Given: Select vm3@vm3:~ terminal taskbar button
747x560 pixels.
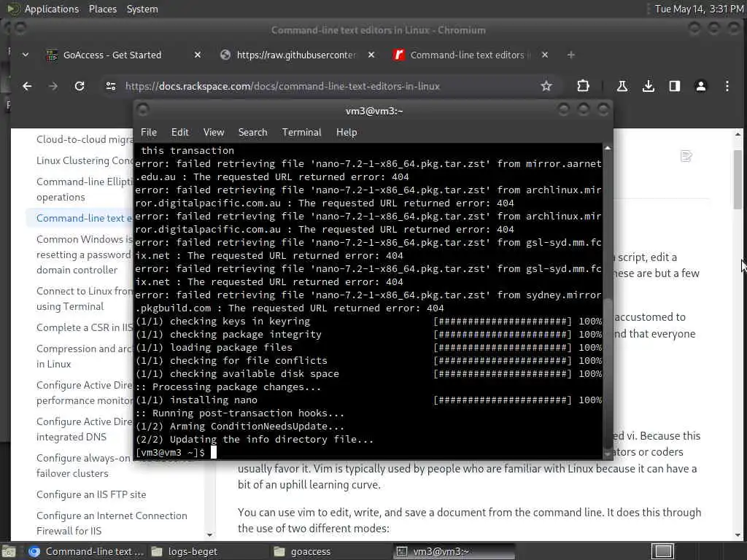Looking at the screenshot, I should (x=454, y=551).
